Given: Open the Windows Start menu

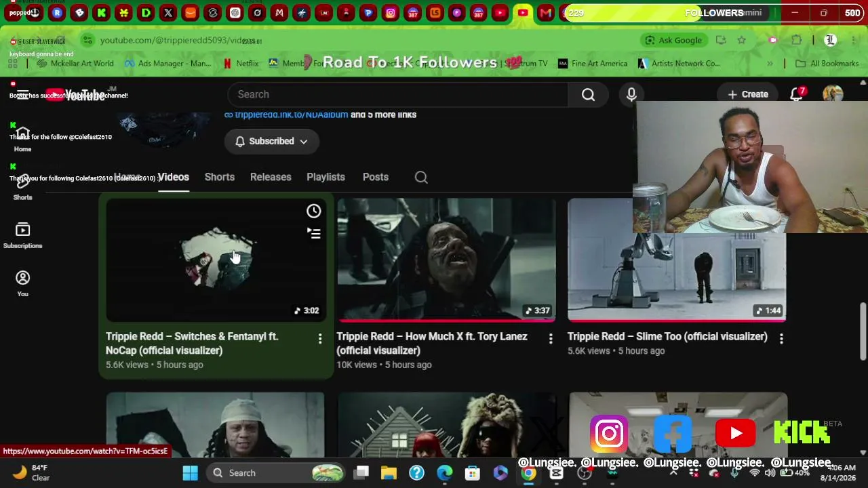Looking at the screenshot, I should click(x=190, y=472).
